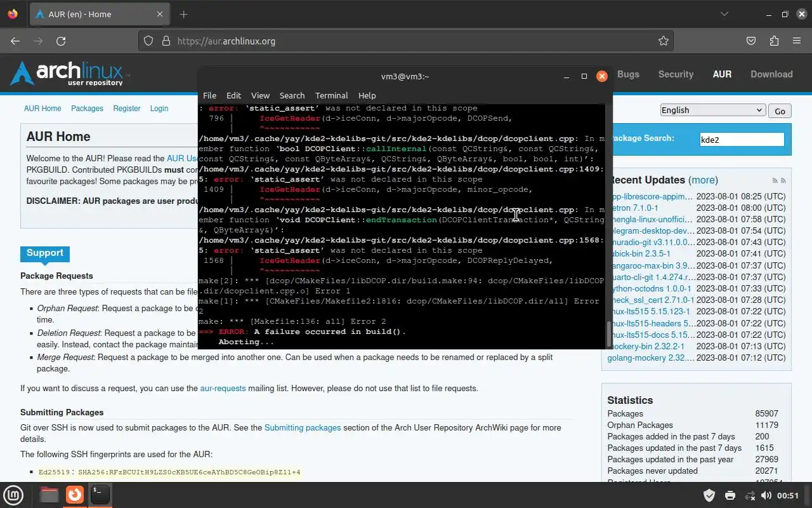The width and height of the screenshot is (812, 508).
Task: Close the AUR (en) - Home tab
Action: click(160, 14)
